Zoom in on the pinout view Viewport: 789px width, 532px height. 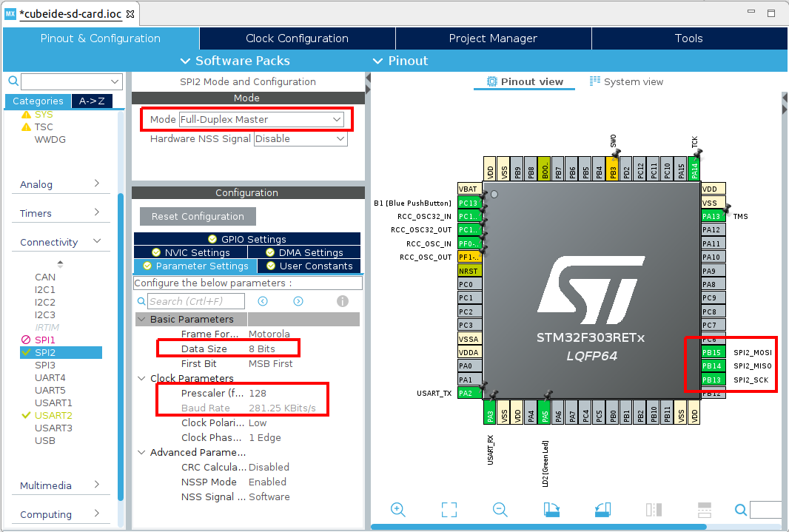click(x=398, y=510)
